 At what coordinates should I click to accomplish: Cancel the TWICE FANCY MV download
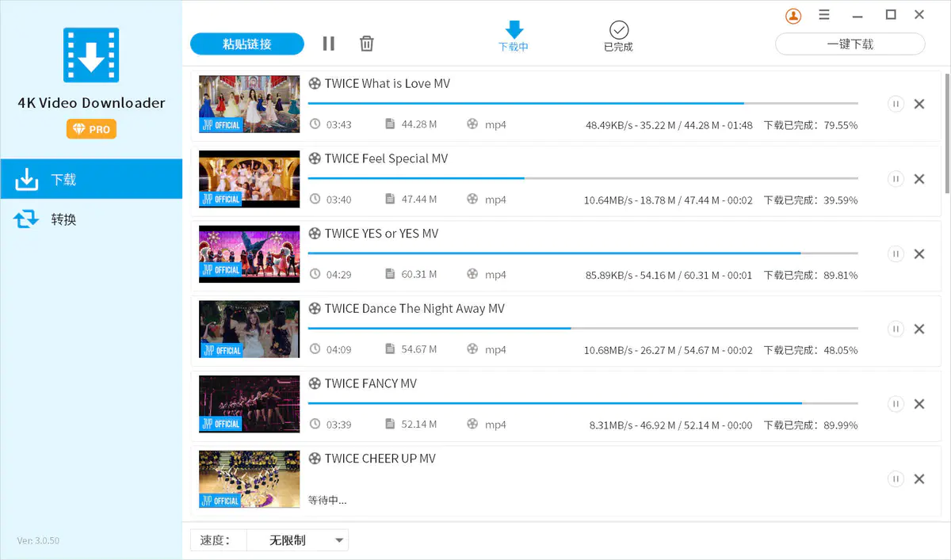(919, 404)
